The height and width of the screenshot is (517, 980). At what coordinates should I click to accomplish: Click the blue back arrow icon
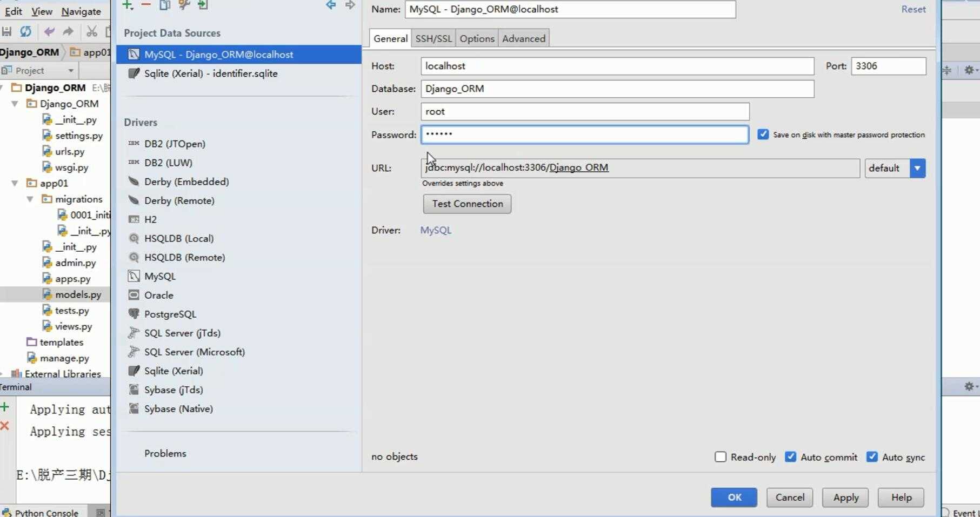click(x=331, y=5)
